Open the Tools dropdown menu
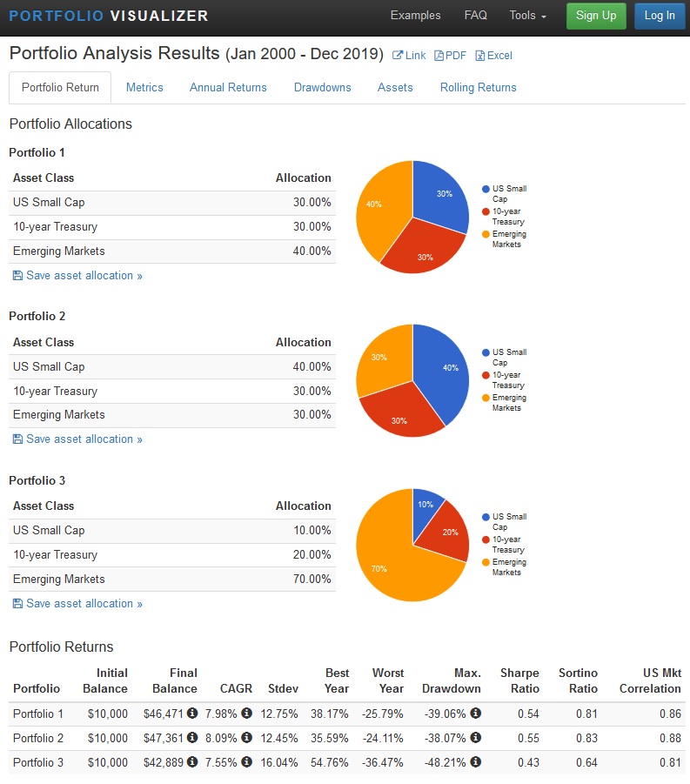This screenshot has height=784, width=690. pos(527,16)
